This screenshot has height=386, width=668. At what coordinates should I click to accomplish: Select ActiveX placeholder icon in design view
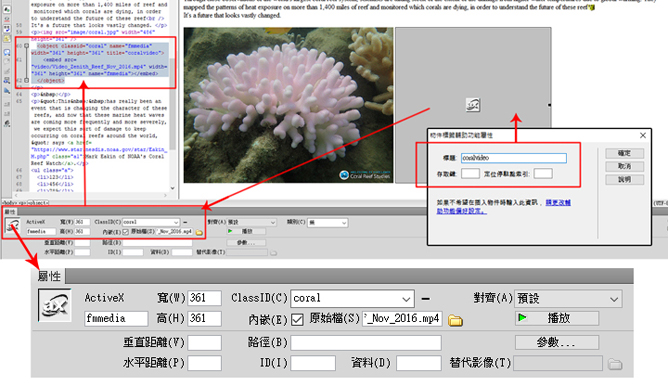[473, 105]
